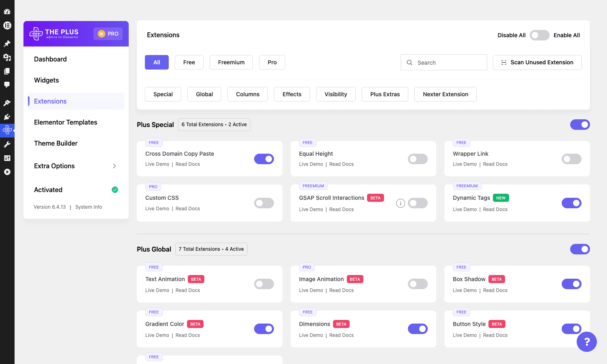The height and width of the screenshot is (364, 607).
Task: Enable the Custom CSS extension
Action: pyautogui.click(x=264, y=203)
